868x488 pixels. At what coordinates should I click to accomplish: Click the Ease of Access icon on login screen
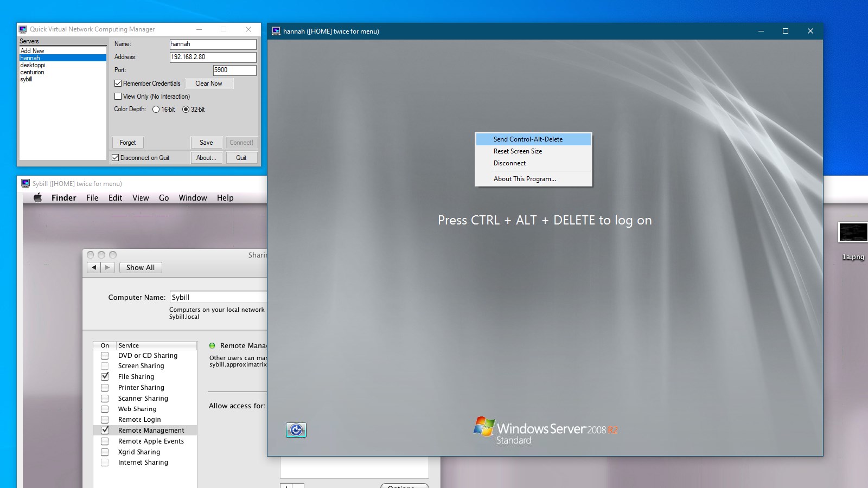pyautogui.click(x=296, y=430)
